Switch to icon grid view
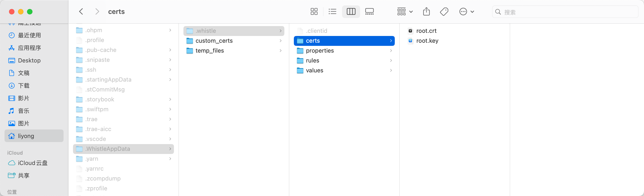 click(314, 12)
